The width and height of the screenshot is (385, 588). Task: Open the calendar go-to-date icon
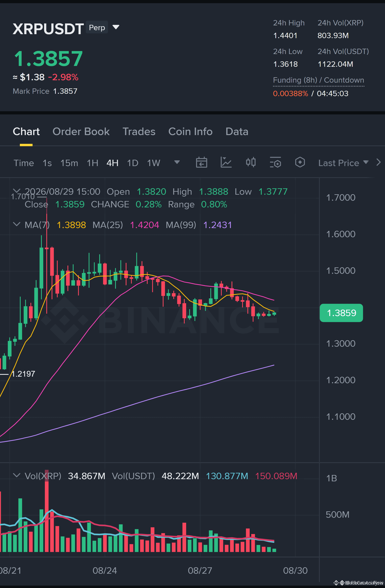click(x=201, y=162)
